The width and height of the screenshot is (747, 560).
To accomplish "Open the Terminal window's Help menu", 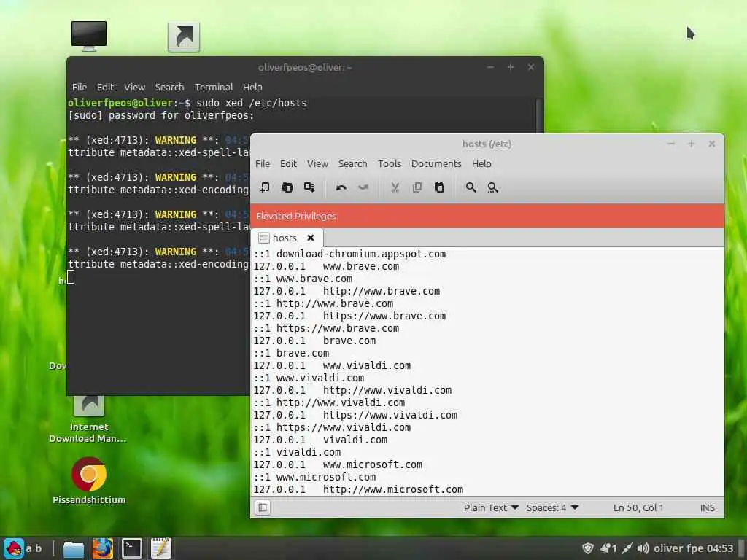I will [x=252, y=87].
